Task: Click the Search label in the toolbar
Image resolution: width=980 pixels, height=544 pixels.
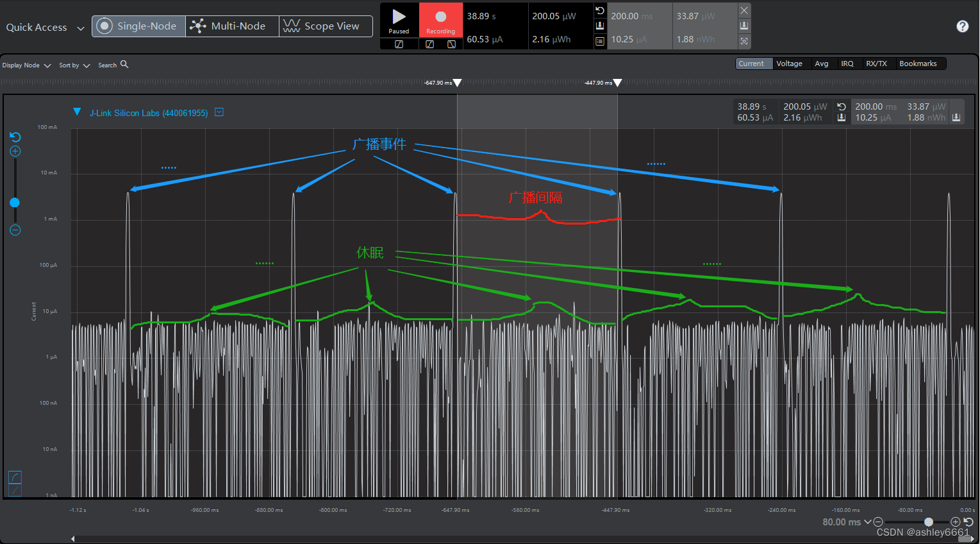Action: pyautogui.click(x=107, y=65)
